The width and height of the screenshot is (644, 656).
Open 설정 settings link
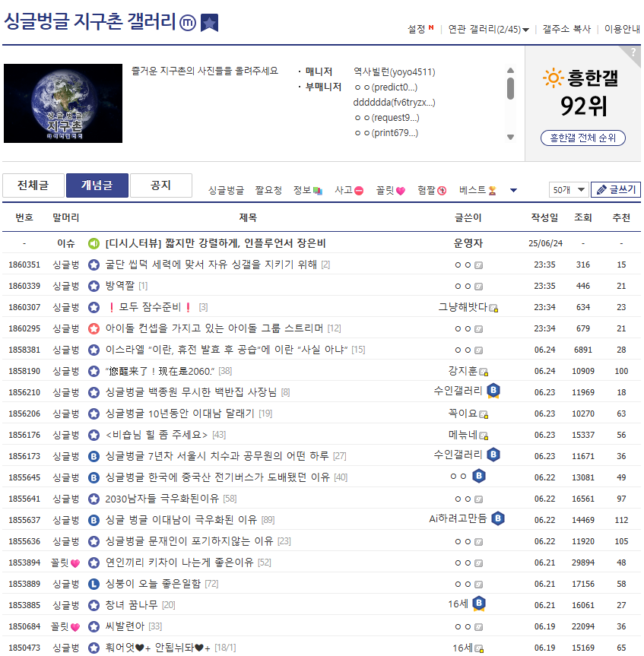pyautogui.click(x=417, y=29)
